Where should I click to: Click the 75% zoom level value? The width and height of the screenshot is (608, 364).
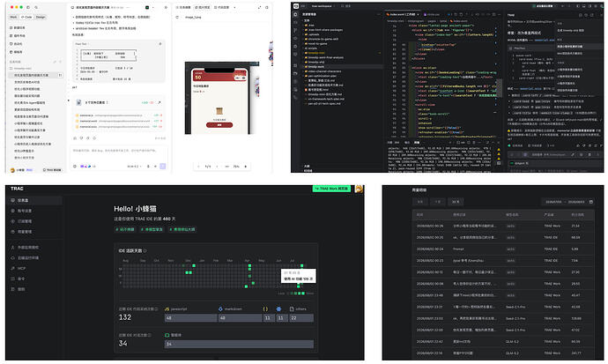(236, 167)
